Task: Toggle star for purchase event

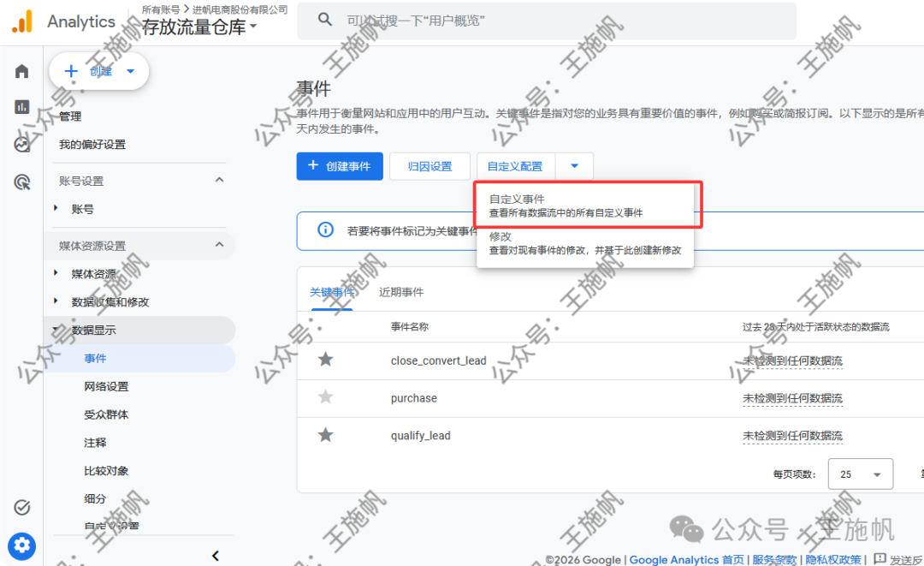Action: (x=325, y=396)
